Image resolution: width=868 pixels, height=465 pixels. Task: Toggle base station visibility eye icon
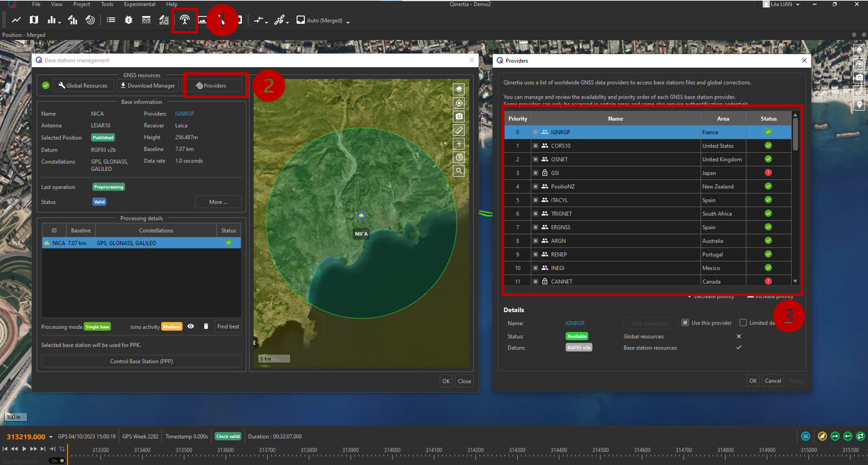click(x=191, y=327)
